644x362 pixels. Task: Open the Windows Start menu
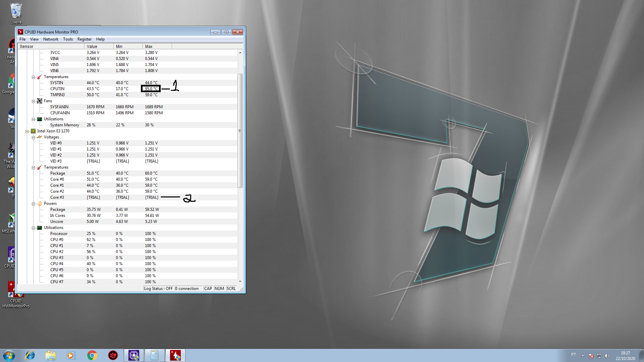click(9, 355)
